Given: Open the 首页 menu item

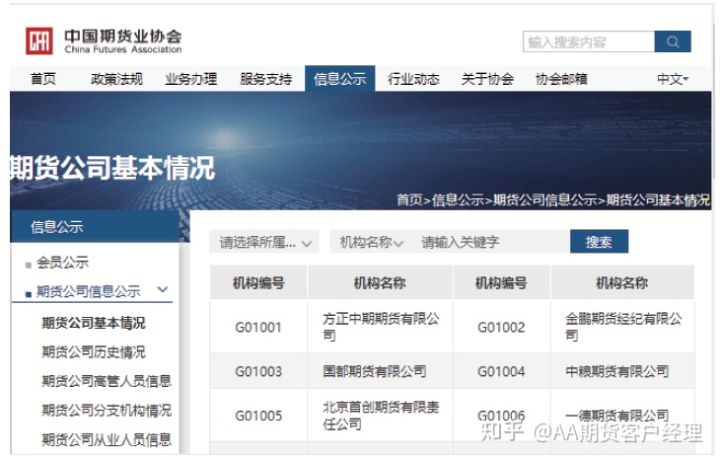Looking at the screenshot, I should coord(43,79).
